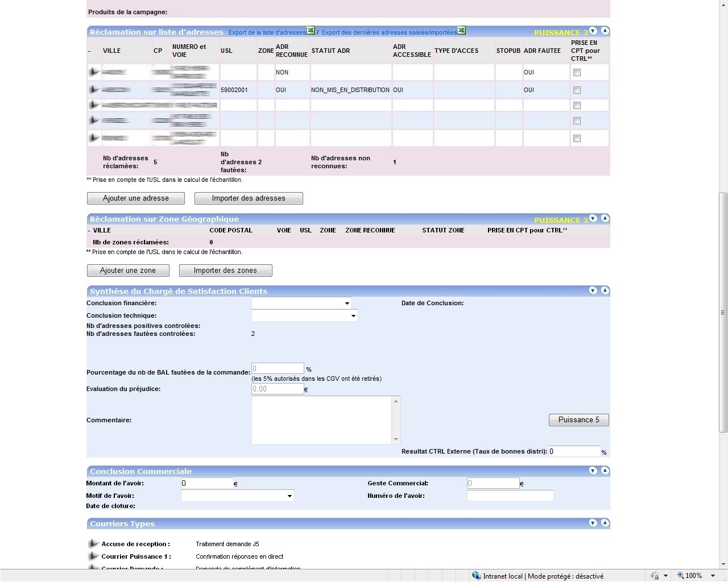Screen dimensions: 728x582
Task: Expand the first address row triangle
Action: coord(94,72)
